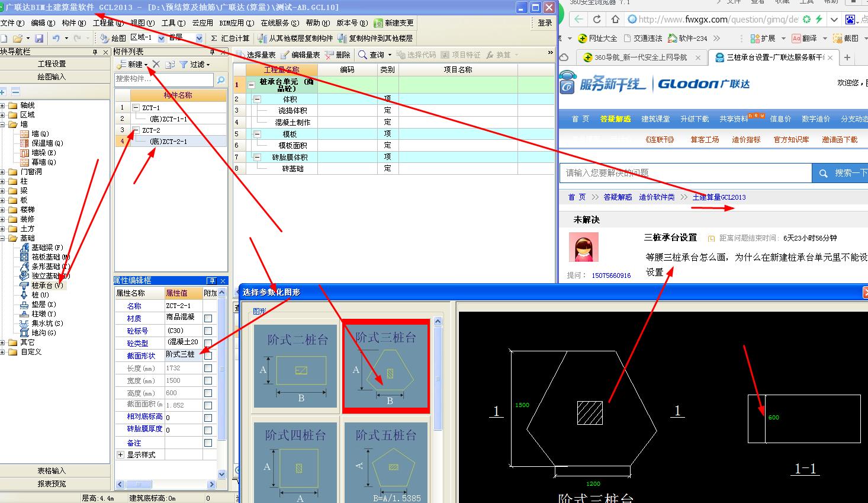This screenshot has width=868, height=503.
Task: Click the 登录 login button
Action: [545, 23]
